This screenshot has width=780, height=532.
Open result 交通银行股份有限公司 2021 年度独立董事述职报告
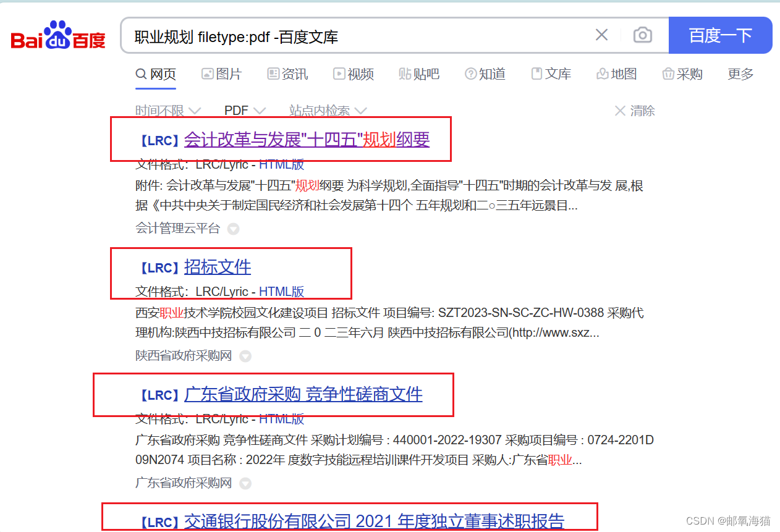coord(375,521)
